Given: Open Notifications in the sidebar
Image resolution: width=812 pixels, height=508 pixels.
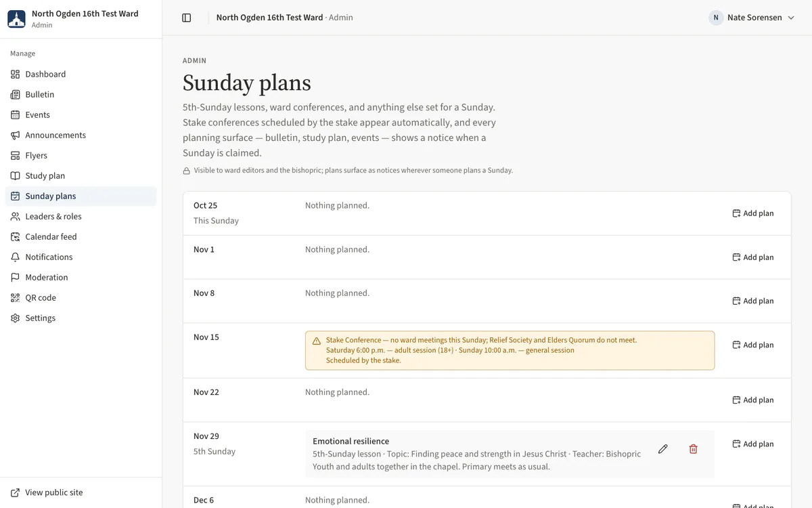Looking at the screenshot, I should point(81,257).
